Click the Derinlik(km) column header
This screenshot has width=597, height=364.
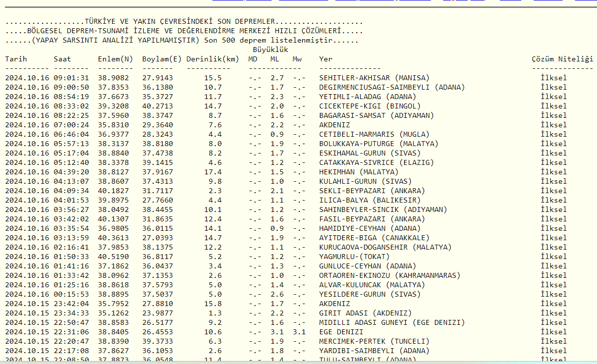[213, 59]
